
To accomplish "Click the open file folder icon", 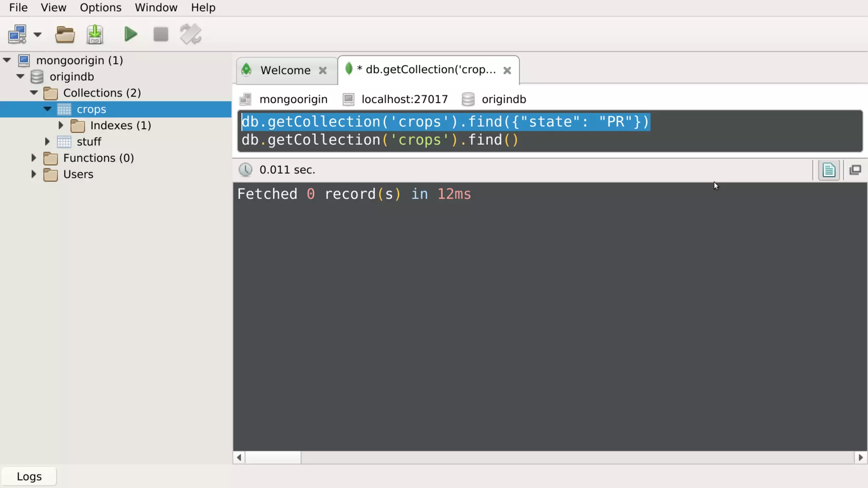I will click(x=65, y=34).
